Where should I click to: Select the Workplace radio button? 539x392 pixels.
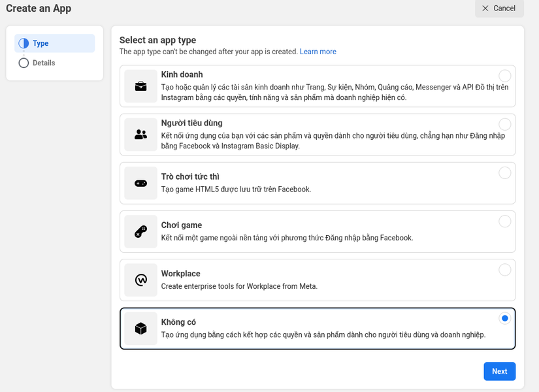504,270
